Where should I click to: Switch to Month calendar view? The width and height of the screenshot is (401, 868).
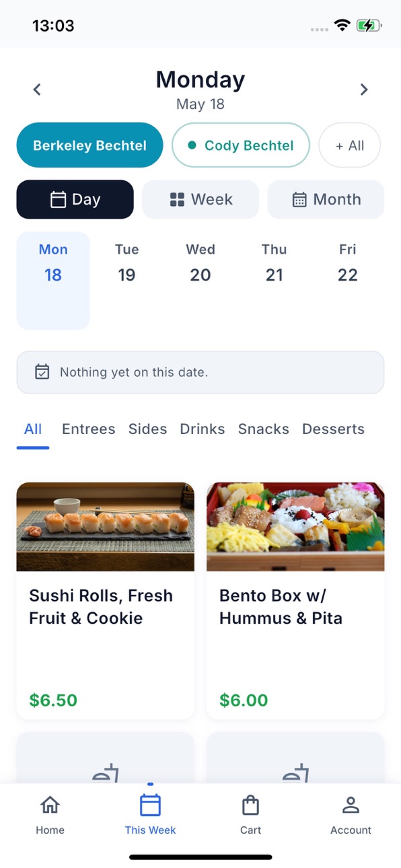click(x=326, y=199)
